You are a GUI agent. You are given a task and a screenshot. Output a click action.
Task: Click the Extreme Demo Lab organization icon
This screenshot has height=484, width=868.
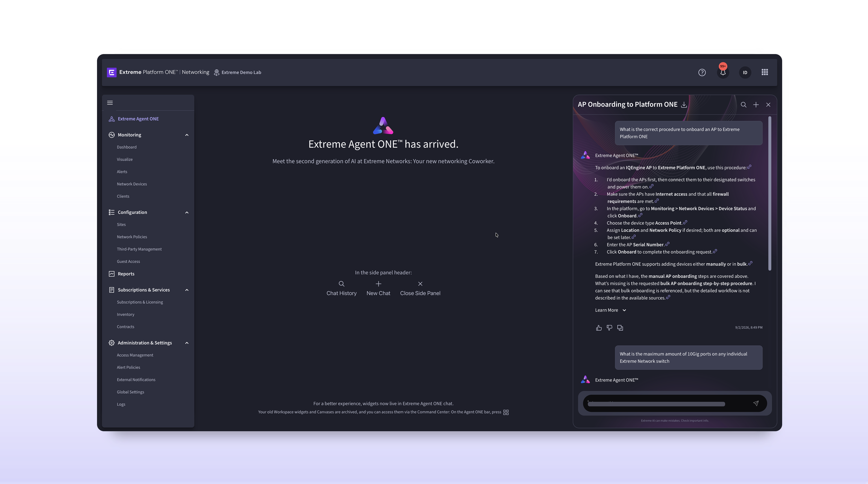[217, 73]
